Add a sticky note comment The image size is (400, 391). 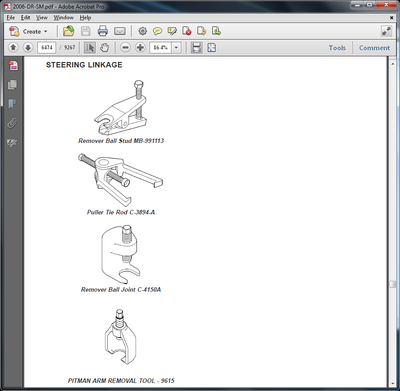click(157, 31)
